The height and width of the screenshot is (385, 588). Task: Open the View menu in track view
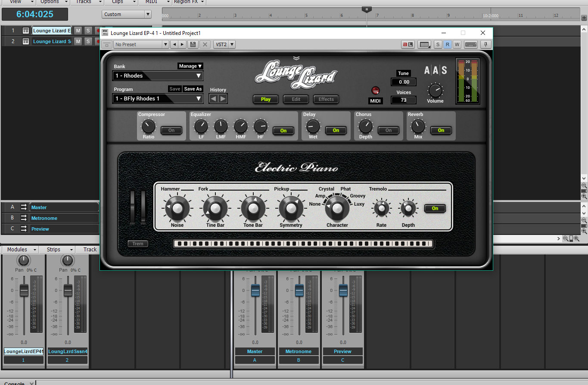[19, 2]
